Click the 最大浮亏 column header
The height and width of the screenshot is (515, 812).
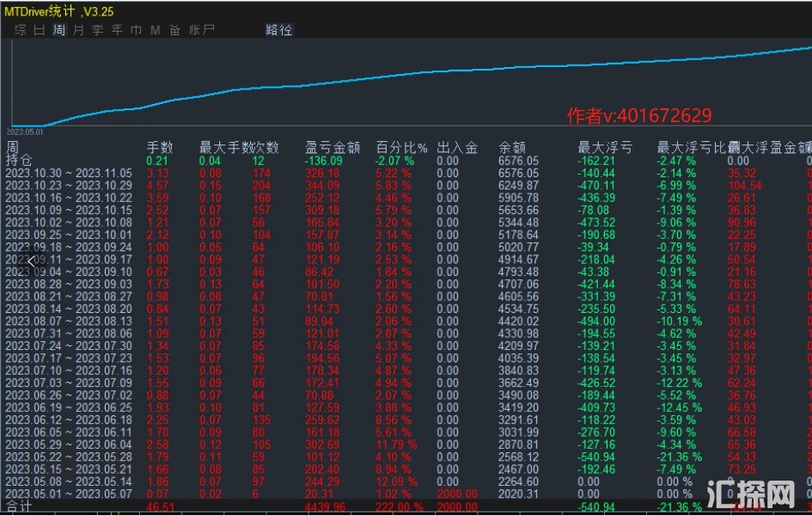click(605, 147)
